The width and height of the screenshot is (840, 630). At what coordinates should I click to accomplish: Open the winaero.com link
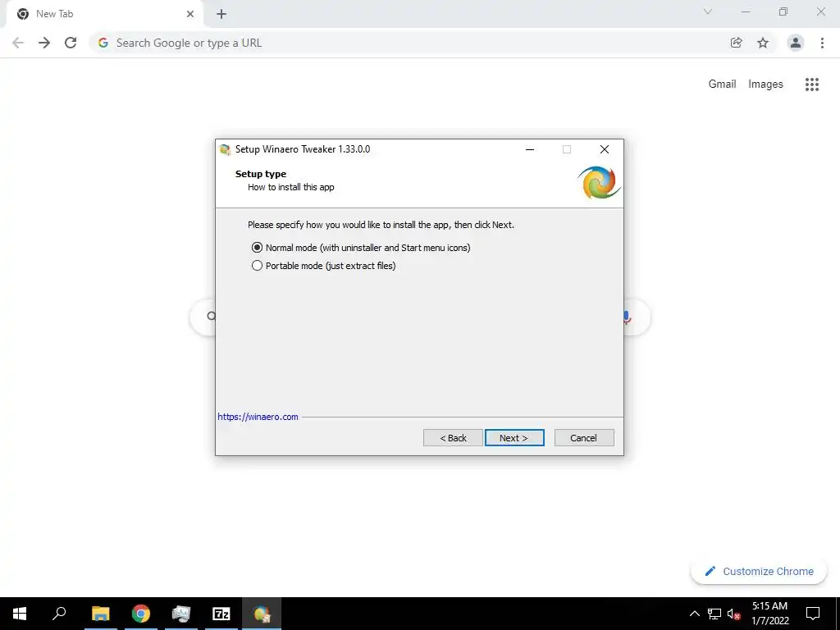[258, 417]
